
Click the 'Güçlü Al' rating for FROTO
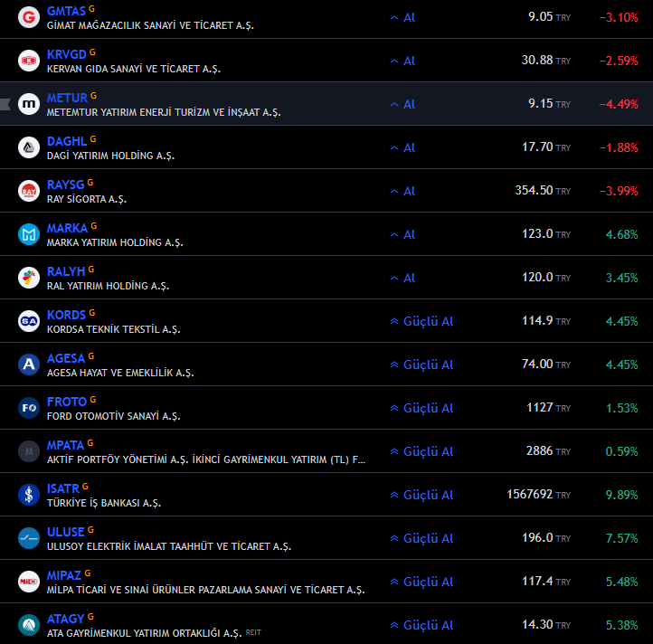click(x=421, y=408)
